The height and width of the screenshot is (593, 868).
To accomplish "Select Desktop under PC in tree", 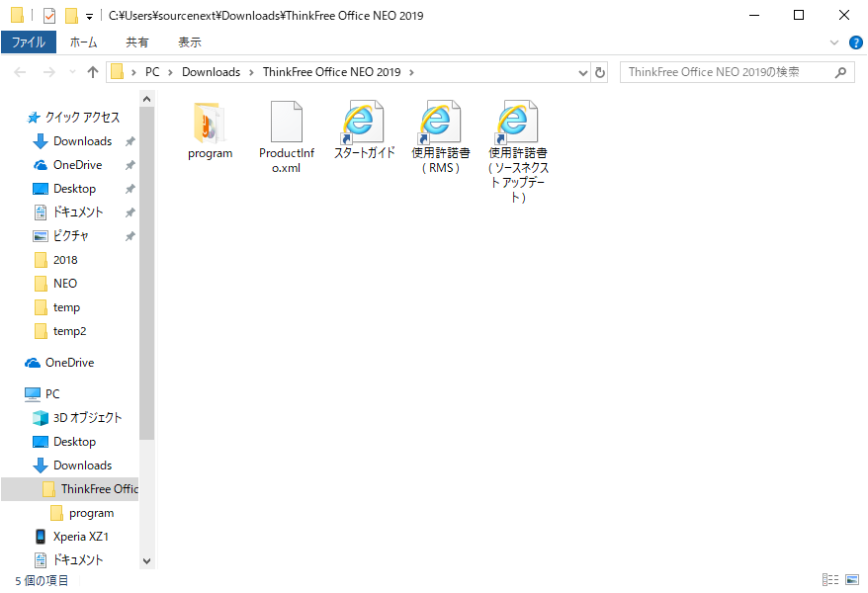I will [x=75, y=442].
